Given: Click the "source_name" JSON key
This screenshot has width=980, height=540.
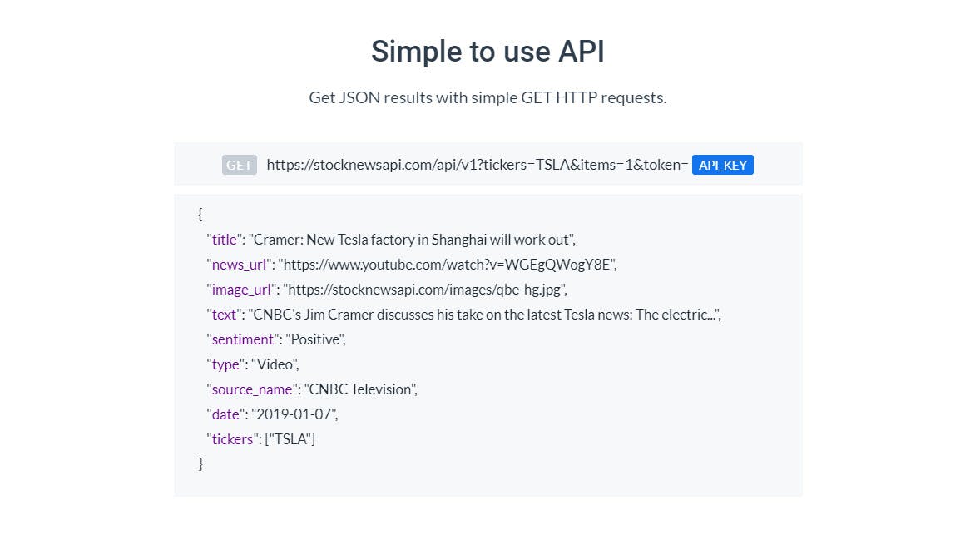Looking at the screenshot, I should coord(253,389).
